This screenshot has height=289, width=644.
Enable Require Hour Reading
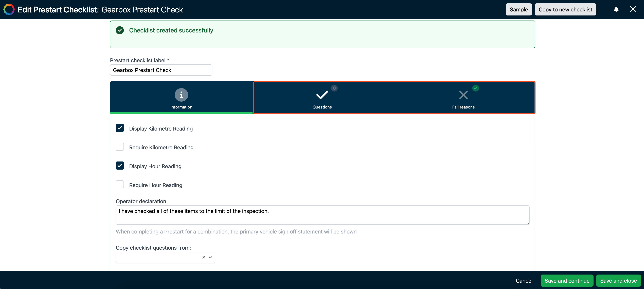coord(120,185)
